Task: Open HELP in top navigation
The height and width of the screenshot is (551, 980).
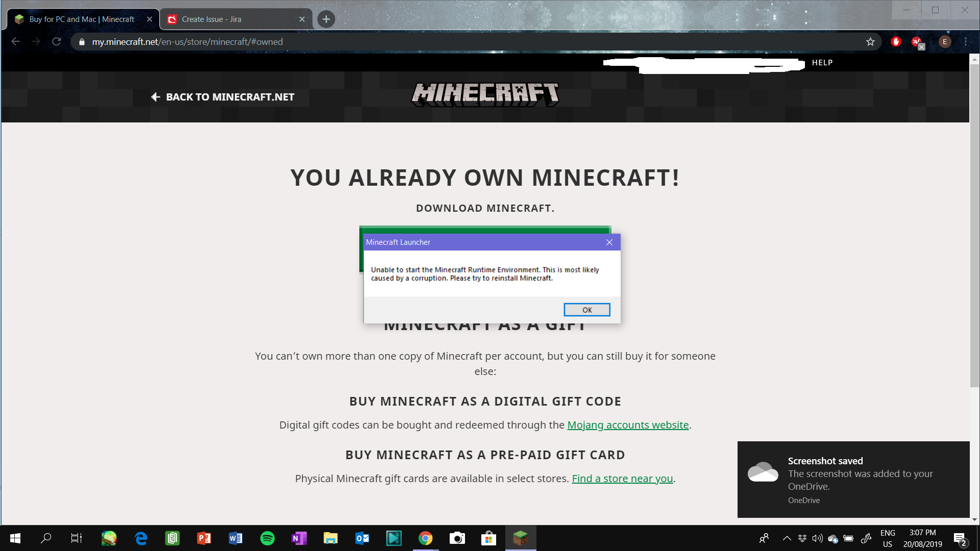Action: click(822, 63)
